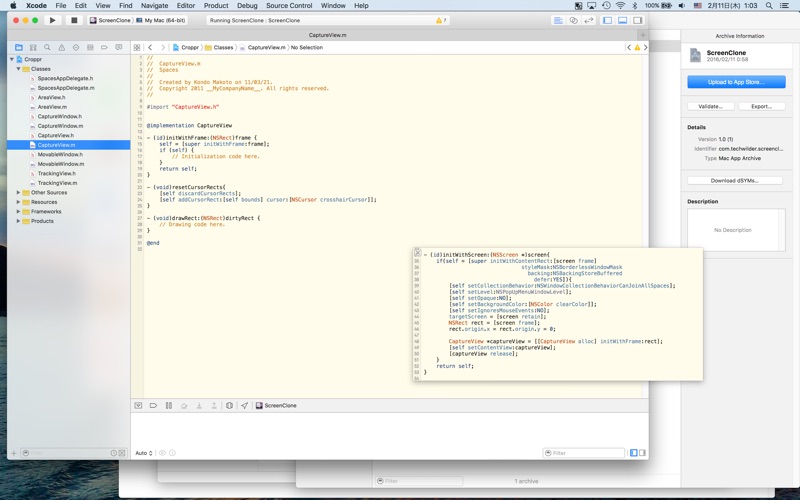Run the ScreenClone scheme with the Play button

point(53,20)
